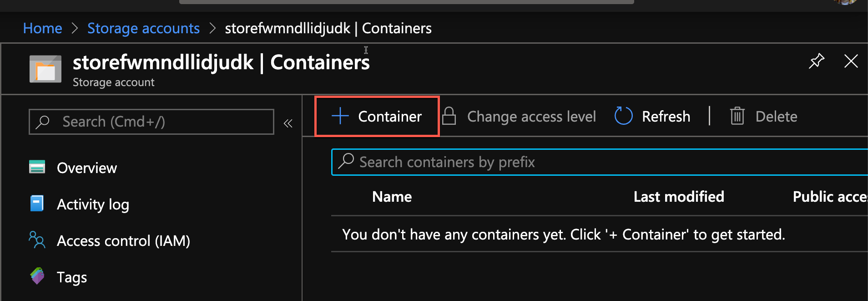Pin this blade with the pin icon
868x301 pixels.
pyautogui.click(x=817, y=61)
